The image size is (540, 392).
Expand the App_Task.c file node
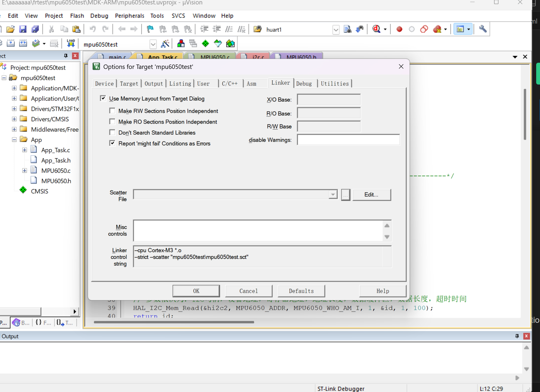pos(25,150)
